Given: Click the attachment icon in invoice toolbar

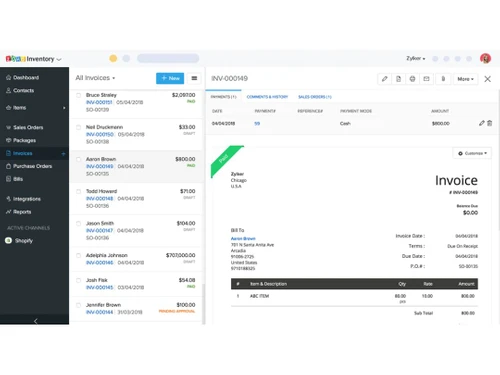Looking at the screenshot, I should tap(443, 79).
